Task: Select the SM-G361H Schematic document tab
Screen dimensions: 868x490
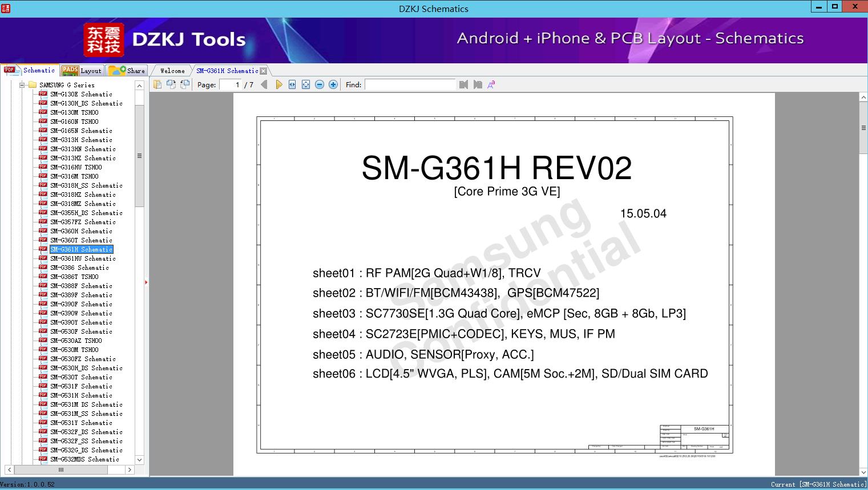Action: (227, 71)
